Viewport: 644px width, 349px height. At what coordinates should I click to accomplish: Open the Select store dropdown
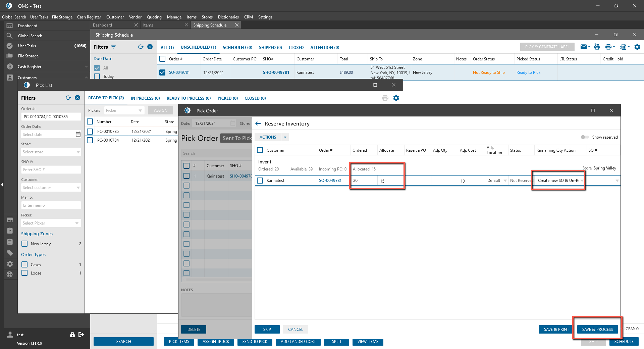coord(51,152)
